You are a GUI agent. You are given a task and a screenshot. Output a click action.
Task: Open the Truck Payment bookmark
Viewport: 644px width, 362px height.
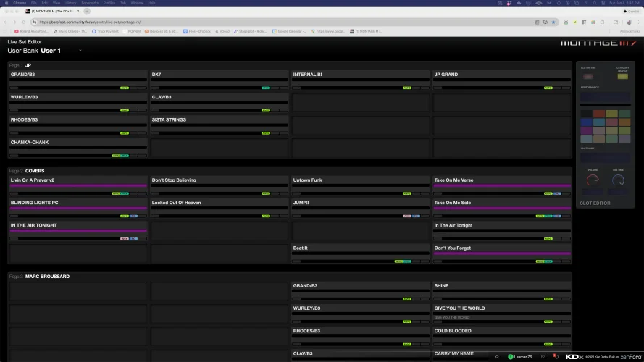pos(106,31)
